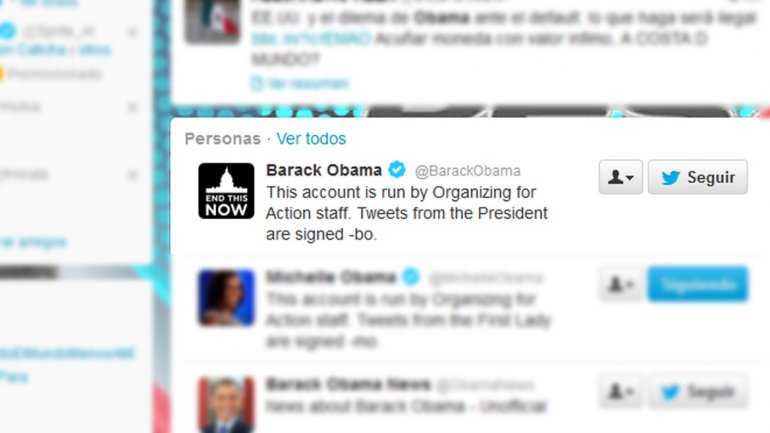Screen dimensions: 770x433
Task: Open the @BarackObama handle link
Action: click(x=468, y=171)
